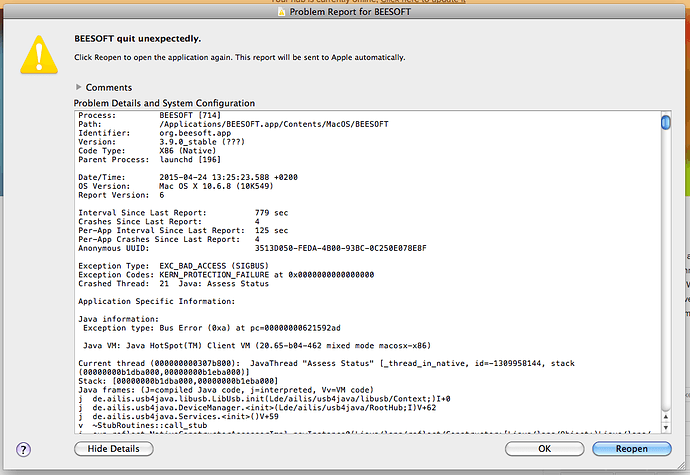Click the 'DeviceManager.<init>' stack frame line
Viewport: 690px width, 475px height.
257,408
